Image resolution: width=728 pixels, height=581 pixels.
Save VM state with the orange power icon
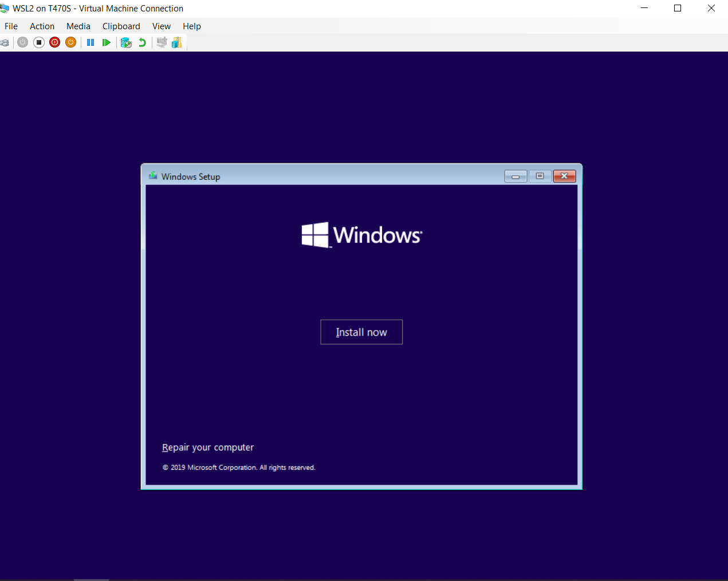pyautogui.click(x=71, y=42)
